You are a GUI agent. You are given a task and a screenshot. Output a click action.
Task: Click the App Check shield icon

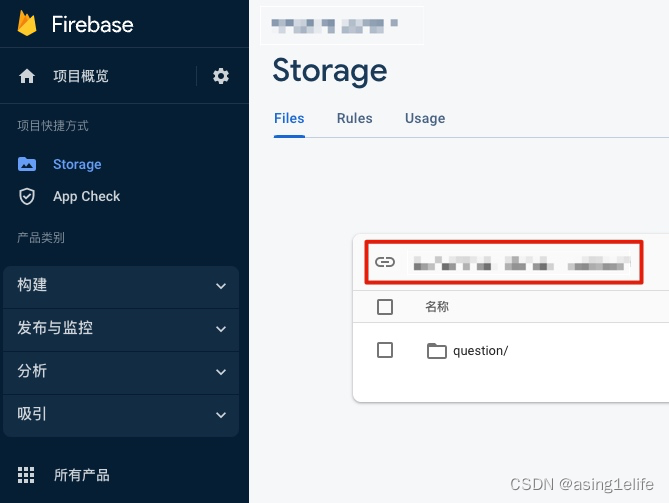point(27,197)
